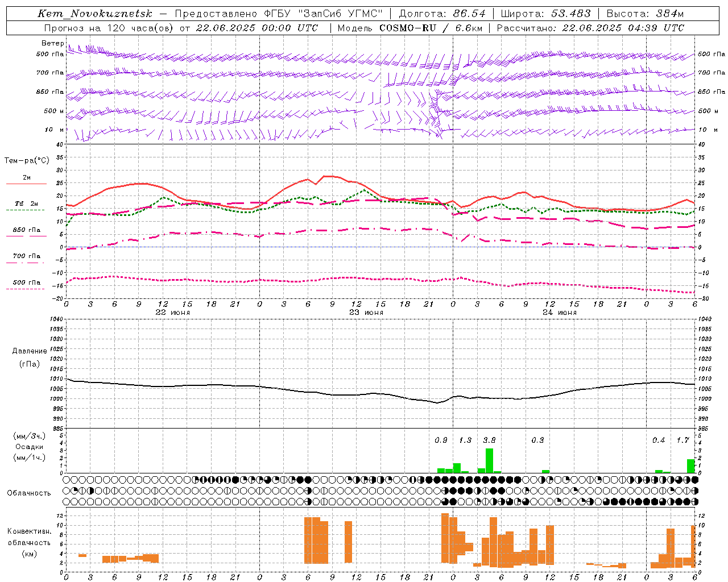This screenshot has height=582, width=728.
Task: Click the 'Облачность' cloud cover label
Action: [x=29, y=493]
